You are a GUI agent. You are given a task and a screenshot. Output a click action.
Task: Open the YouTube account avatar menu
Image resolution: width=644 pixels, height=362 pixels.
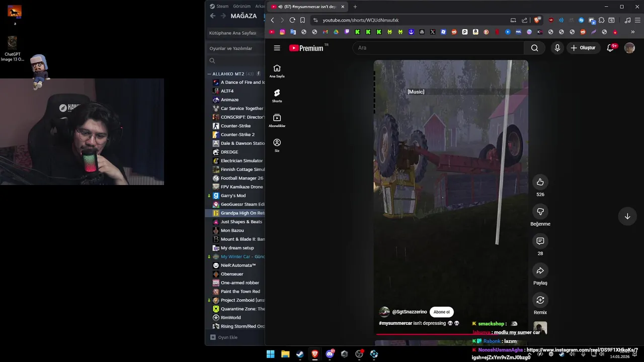(x=629, y=48)
